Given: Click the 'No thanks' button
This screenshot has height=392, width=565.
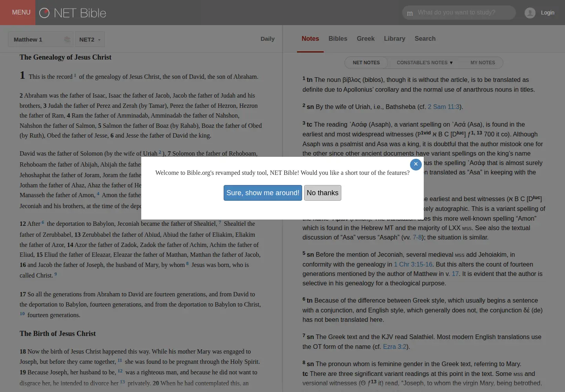Looking at the screenshot, I should [323, 193].
